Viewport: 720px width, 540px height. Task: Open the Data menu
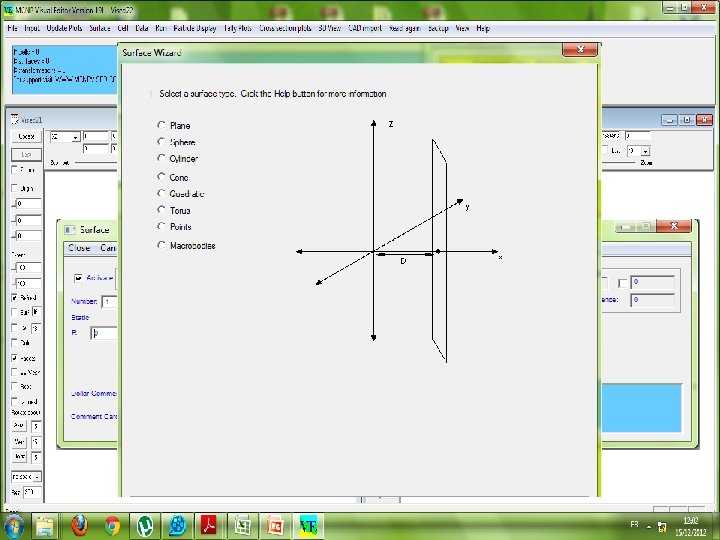(142, 28)
